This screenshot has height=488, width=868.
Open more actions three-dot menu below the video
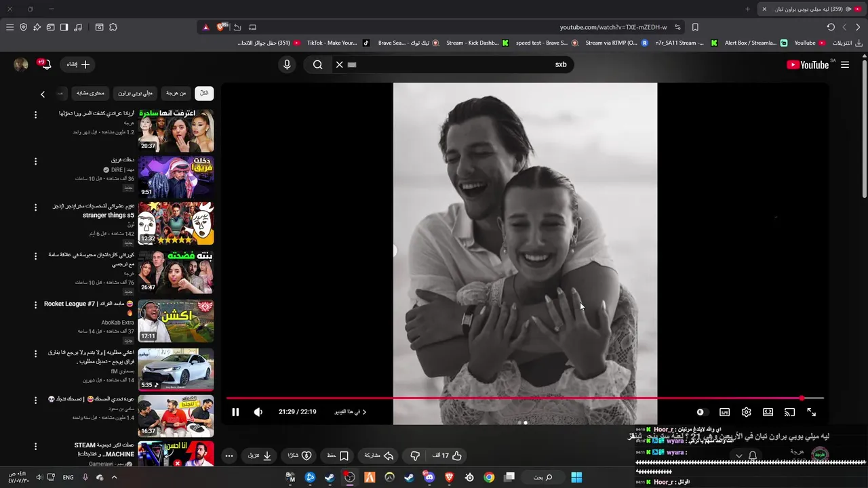click(229, 455)
